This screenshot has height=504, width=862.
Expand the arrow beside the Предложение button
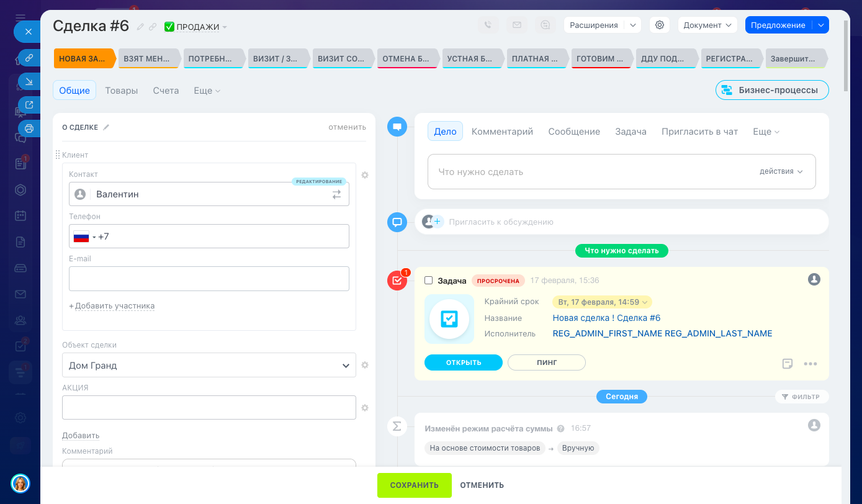[821, 25]
